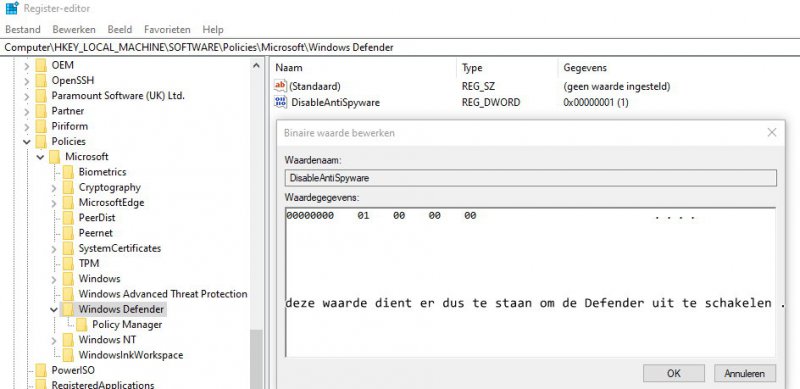The height and width of the screenshot is (389, 800).
Task: Expand the Windows NT key
Action: [54, 340]
